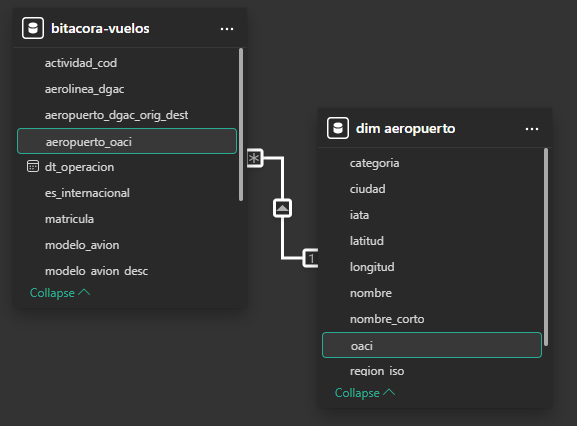Viewport: 577px width, 426px height.
Task: Click the one-side '1' relationship marker
Action: coord(311,258)
